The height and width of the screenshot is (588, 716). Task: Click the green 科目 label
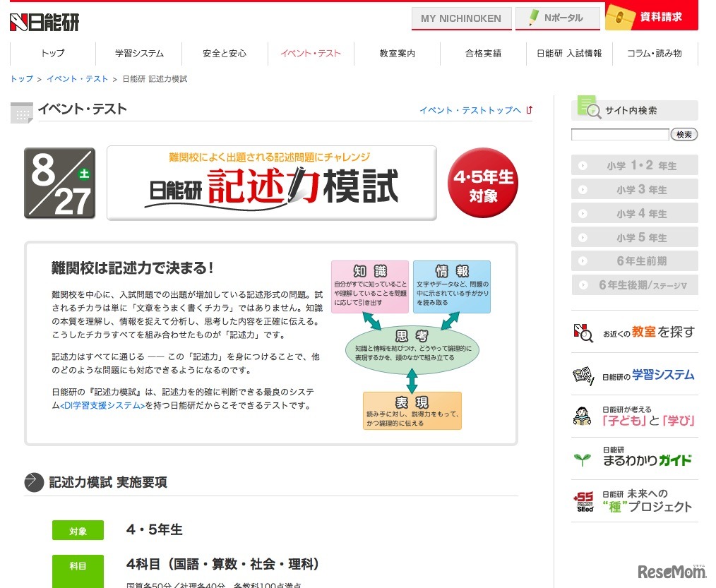tap(78, 570)
